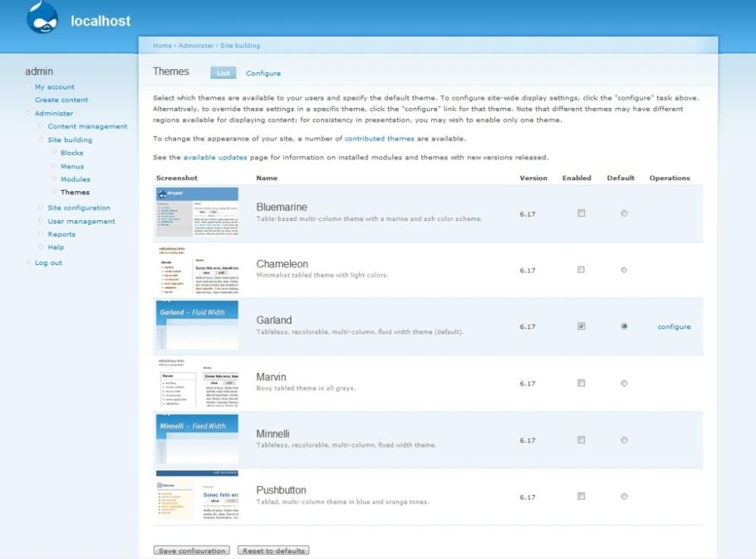Screen dimensions: 756x559
Task: Expand Content management menu item
Action: [87, 126]
